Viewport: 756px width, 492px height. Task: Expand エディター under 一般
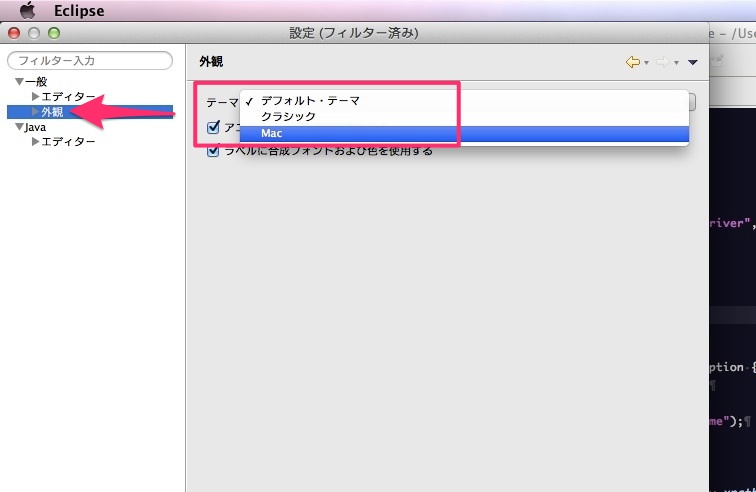(x=35, y=96)
